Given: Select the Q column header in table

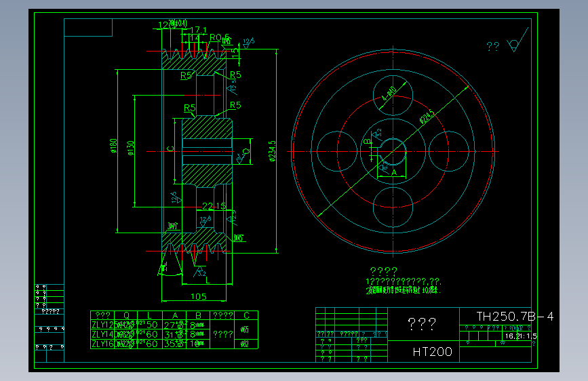Looking at the screenshot, I should pyautogui.click(x=126, y=315).
